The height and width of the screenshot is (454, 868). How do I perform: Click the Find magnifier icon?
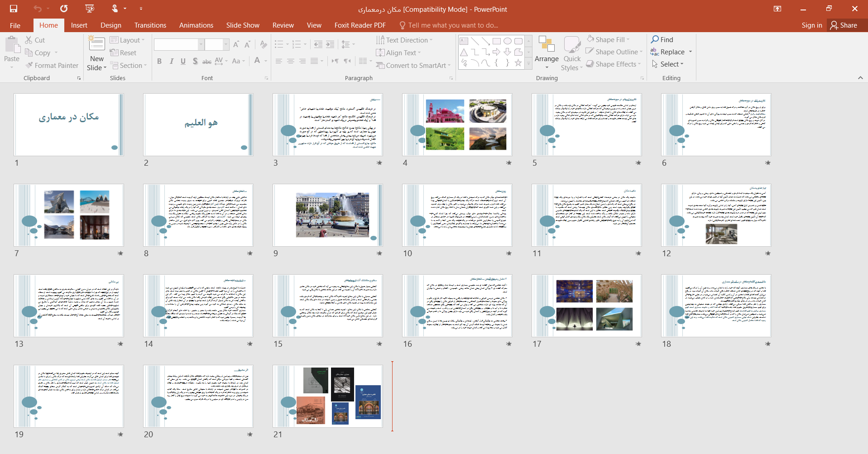point(655,39)
